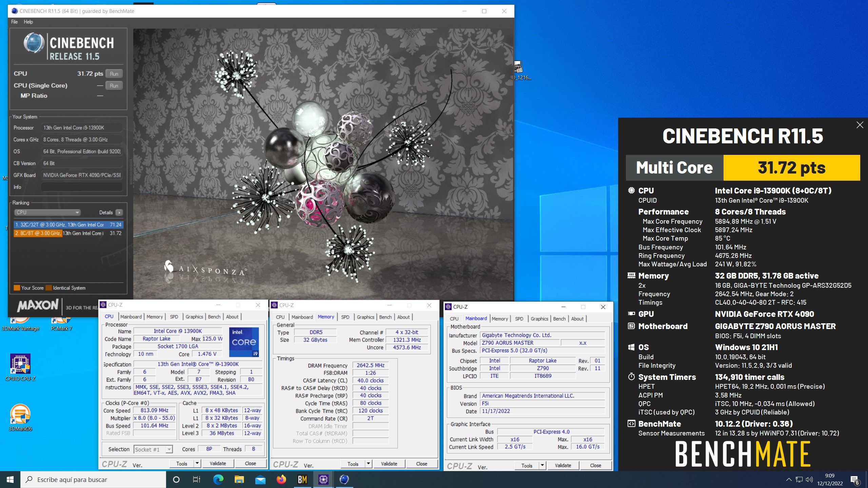Switch to BenchMate taskbar icon
Viewport: 868px width, 488px height.
pos(302,480)
